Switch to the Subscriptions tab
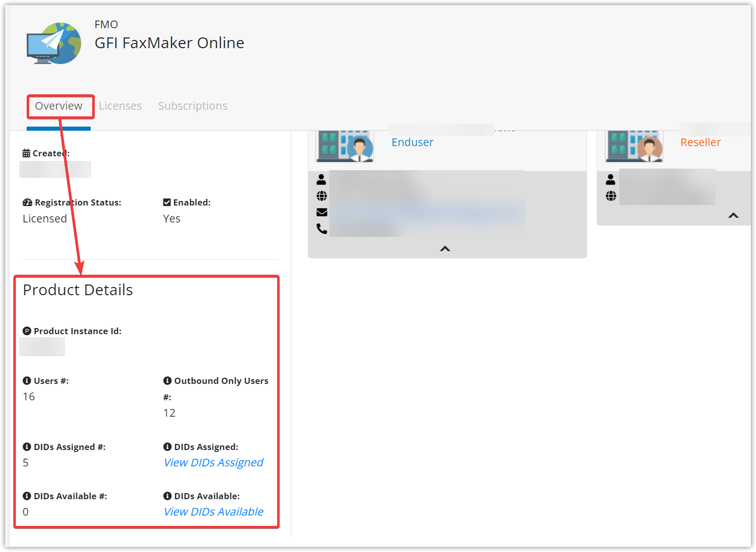 tap(193, 106)
